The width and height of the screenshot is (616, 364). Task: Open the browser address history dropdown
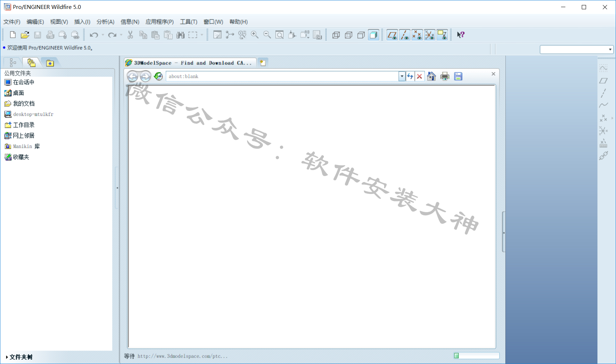point(402,76)
